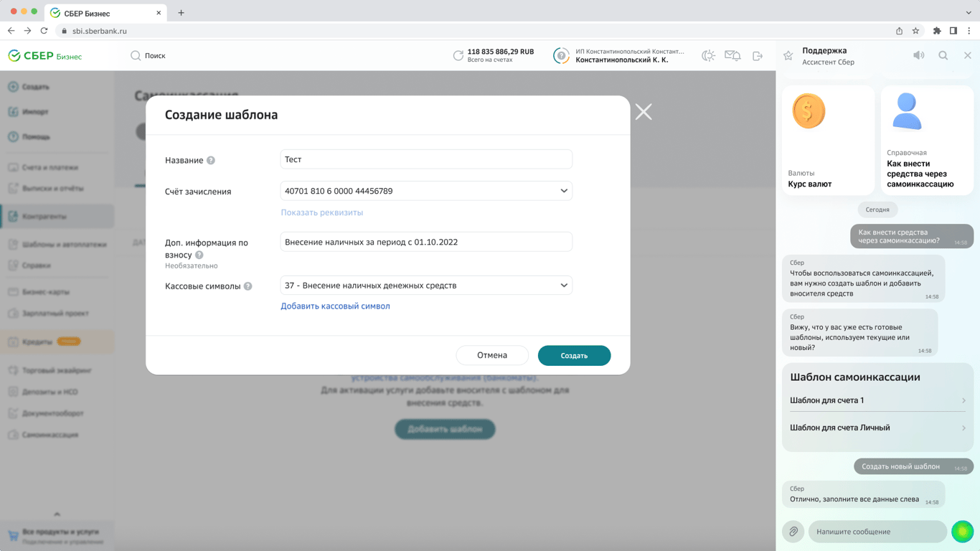Viewport: 980px width, 551px height.
Task: Toggle the browser side panel icon
Action: coord(953,31)
